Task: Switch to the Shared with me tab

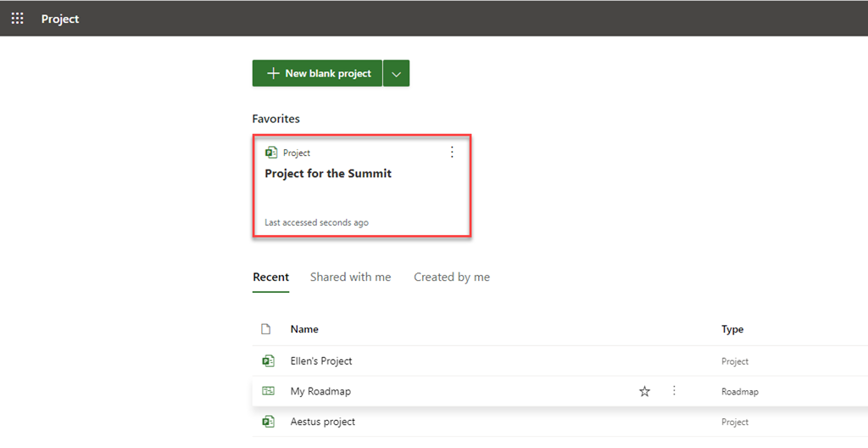Action: [350, 277]
